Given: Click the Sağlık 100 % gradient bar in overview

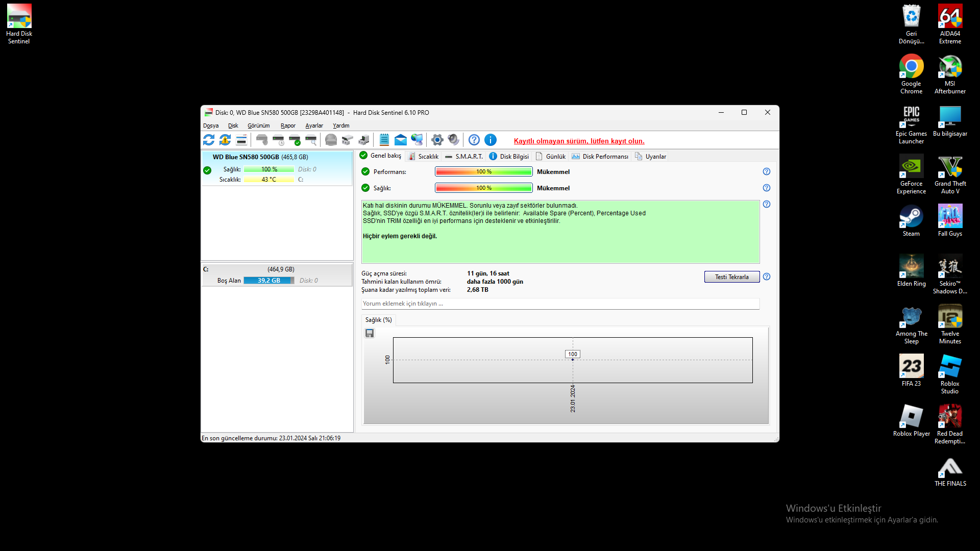Looking at the screenshot, I should (483, 188).
